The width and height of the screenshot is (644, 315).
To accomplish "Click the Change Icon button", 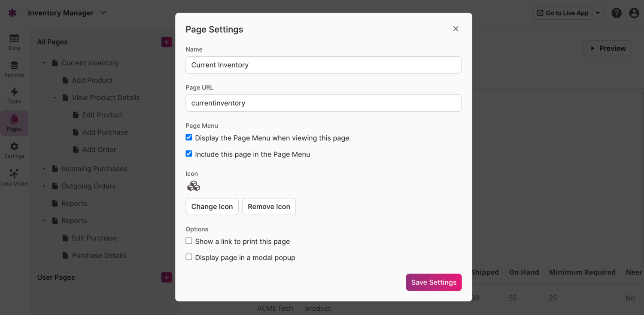I will point(212,207).
